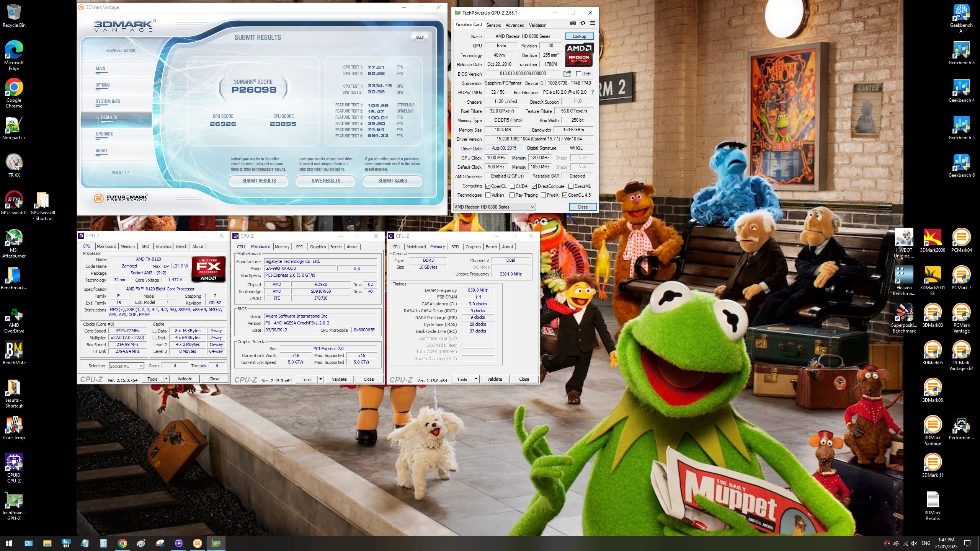Toggle the Vulkan checkbox

click(488, 195)
